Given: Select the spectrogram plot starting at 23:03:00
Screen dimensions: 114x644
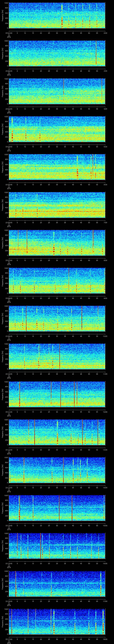Looking at the screenshot, I should 57,91.
